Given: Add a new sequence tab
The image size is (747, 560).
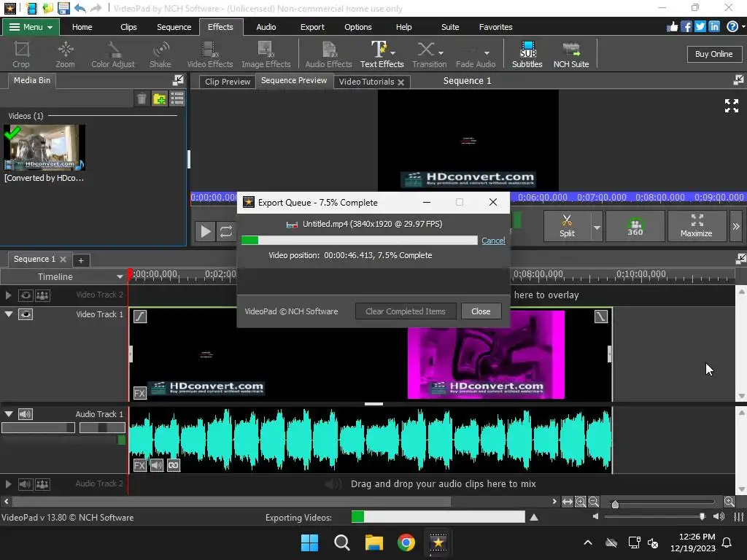Looking at the screenshot, I should 81,260.
